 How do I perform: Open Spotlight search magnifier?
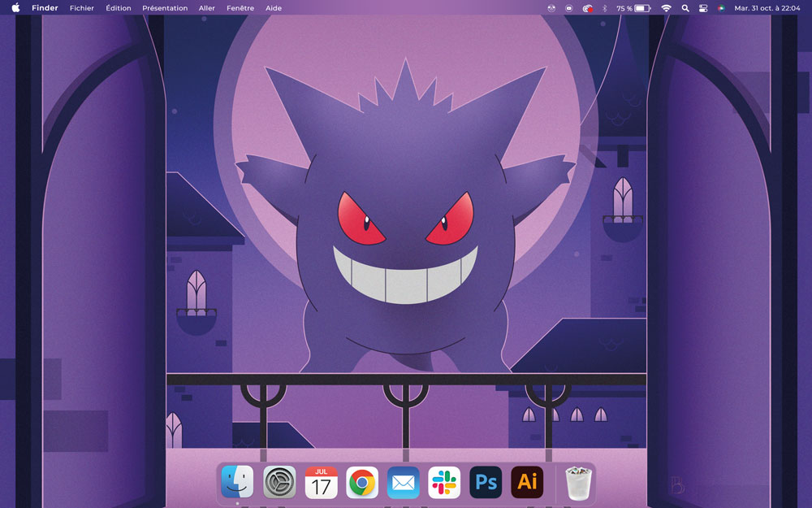[685, 8]
